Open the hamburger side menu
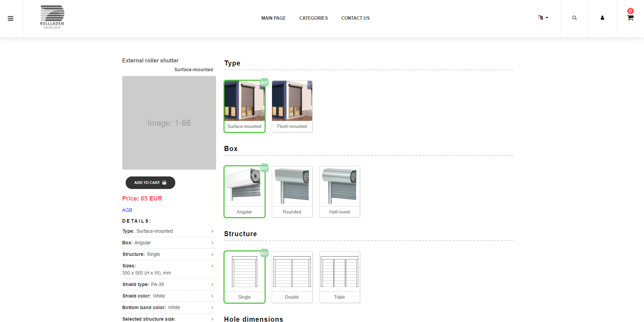644x322 pixels. pos(11,18)
